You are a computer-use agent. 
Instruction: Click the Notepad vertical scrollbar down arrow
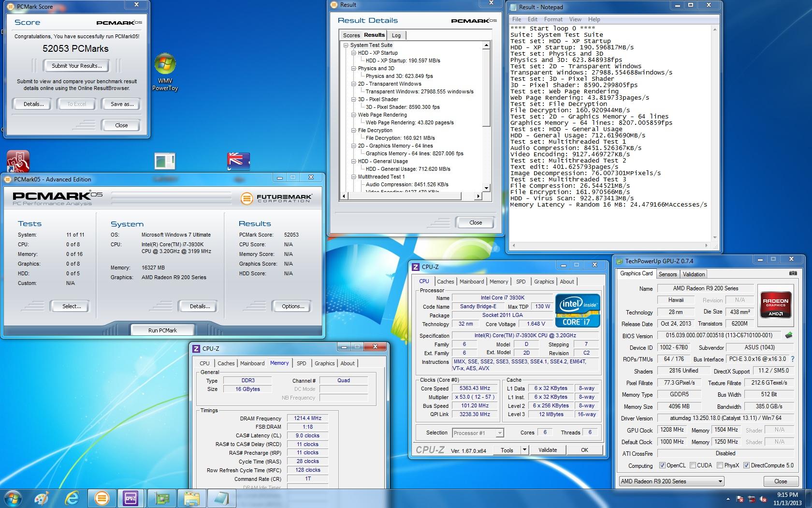click(715, 238)
